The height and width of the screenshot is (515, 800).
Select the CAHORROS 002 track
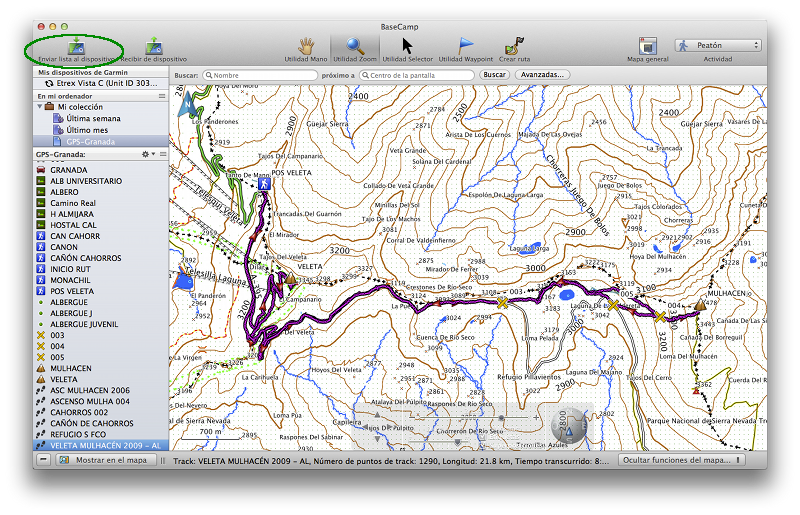(x=101, y=412)
